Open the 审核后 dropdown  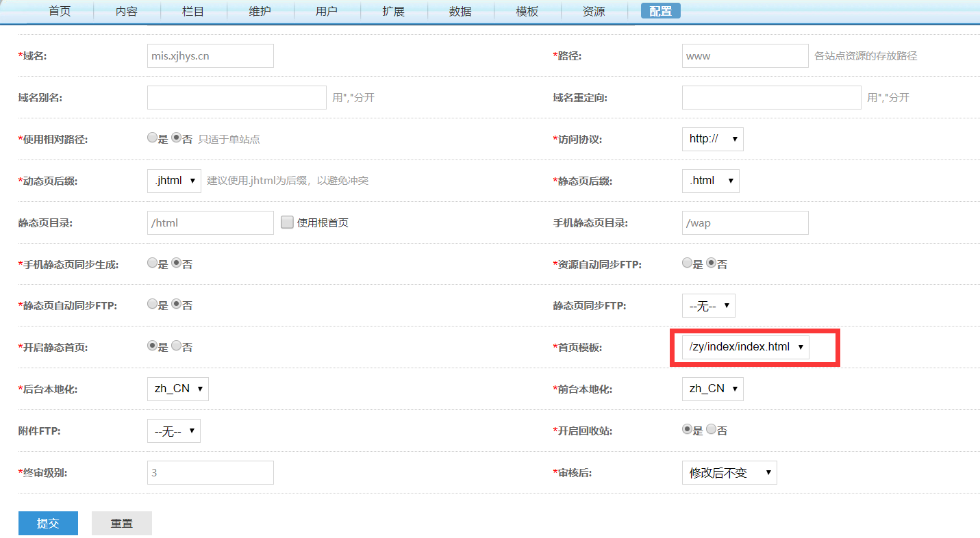pos(729,472)
